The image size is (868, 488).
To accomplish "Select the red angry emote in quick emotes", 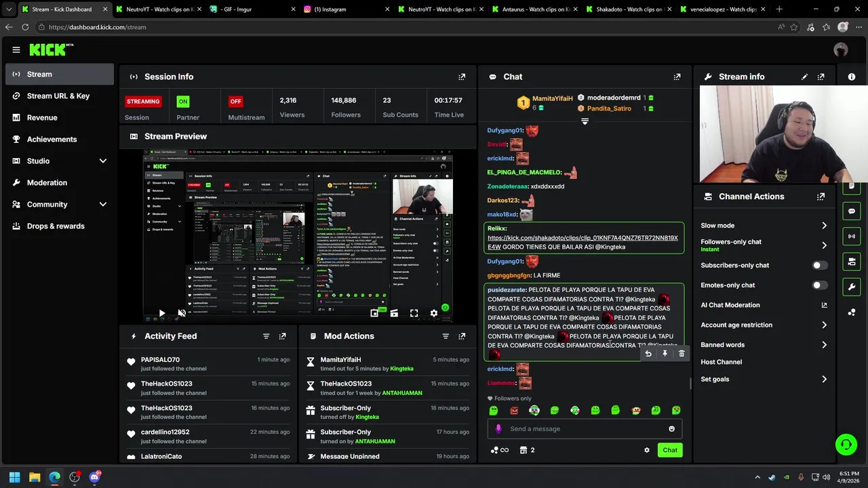I will click(514, 410).
